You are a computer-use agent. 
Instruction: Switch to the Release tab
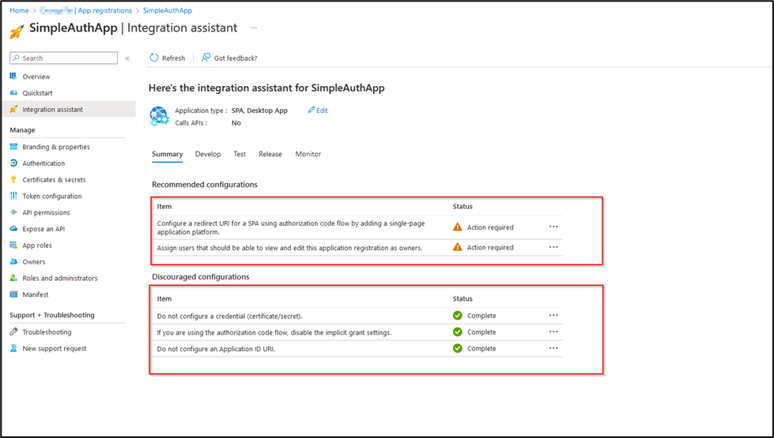point(270,154)
